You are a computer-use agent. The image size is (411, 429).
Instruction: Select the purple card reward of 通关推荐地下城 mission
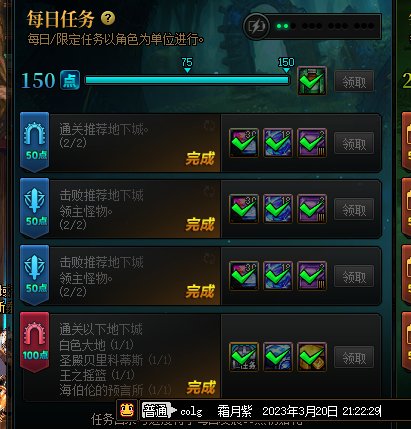312,143
